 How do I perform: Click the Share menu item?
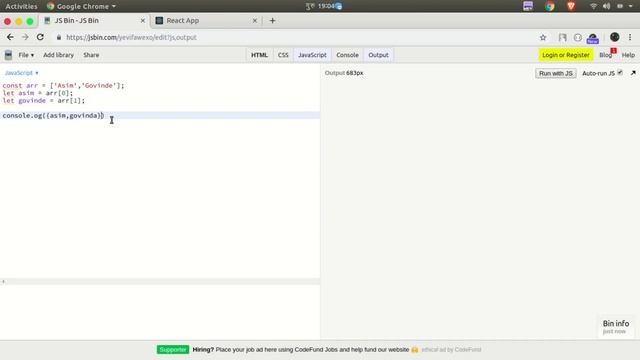coord(91,55)
